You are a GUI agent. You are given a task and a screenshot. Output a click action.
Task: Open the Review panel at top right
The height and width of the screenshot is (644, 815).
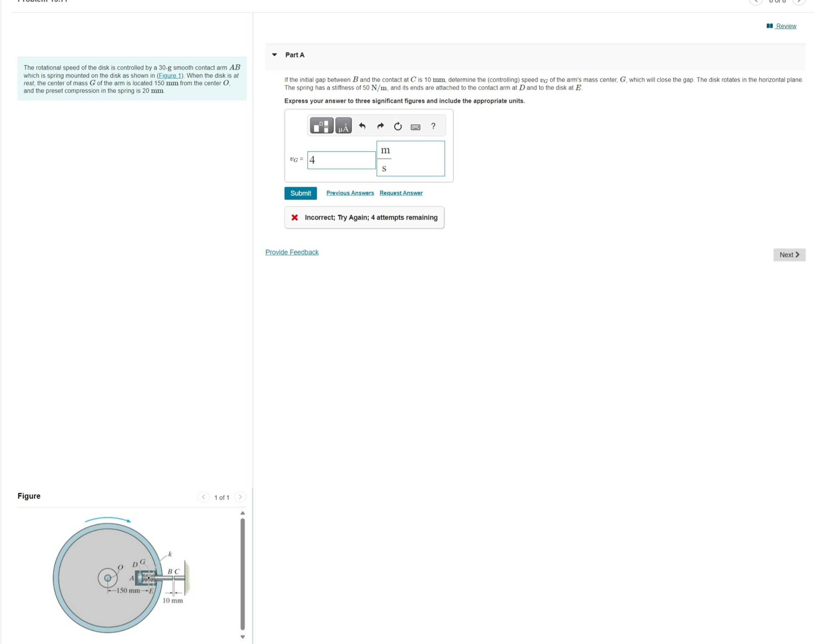(786, 26)
